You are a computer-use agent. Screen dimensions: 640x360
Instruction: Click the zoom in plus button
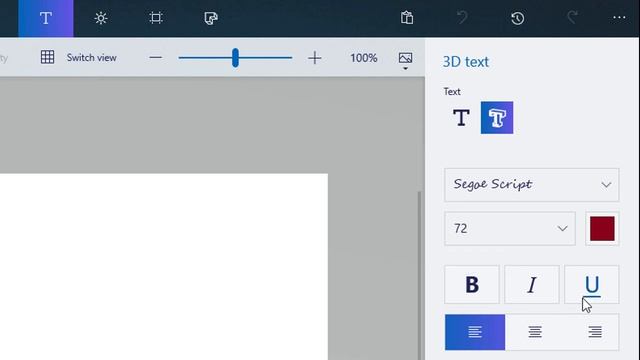314,58
